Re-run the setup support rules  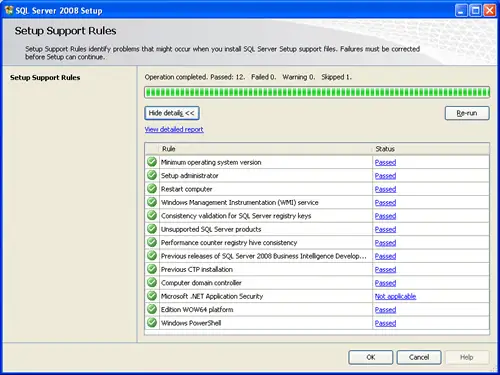[467, 113]
